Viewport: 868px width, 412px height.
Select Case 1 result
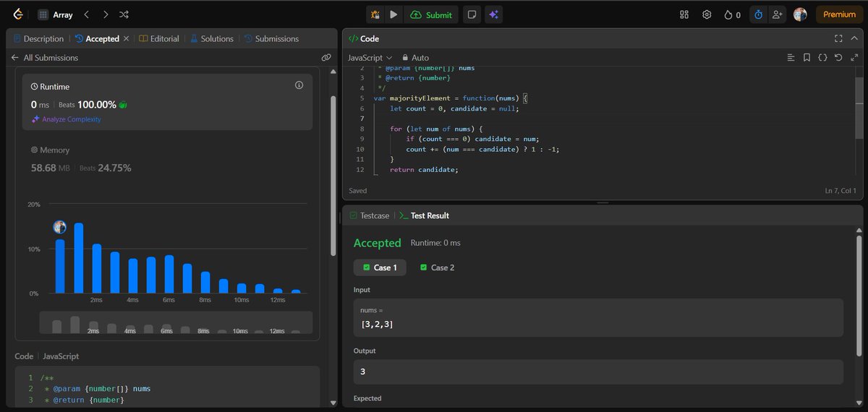(x=380, y=267)
